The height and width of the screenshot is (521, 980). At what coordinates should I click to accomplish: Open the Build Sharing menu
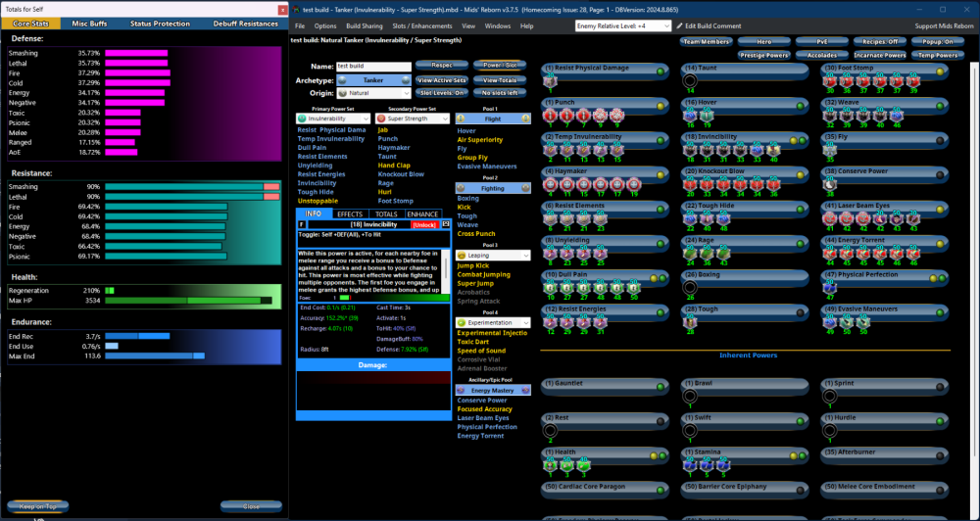tap(364, 25)
